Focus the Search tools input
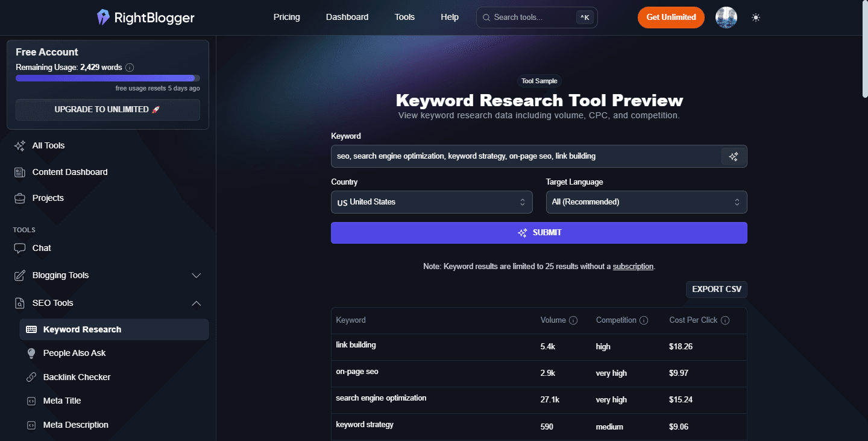 click(x=536, y=17)
